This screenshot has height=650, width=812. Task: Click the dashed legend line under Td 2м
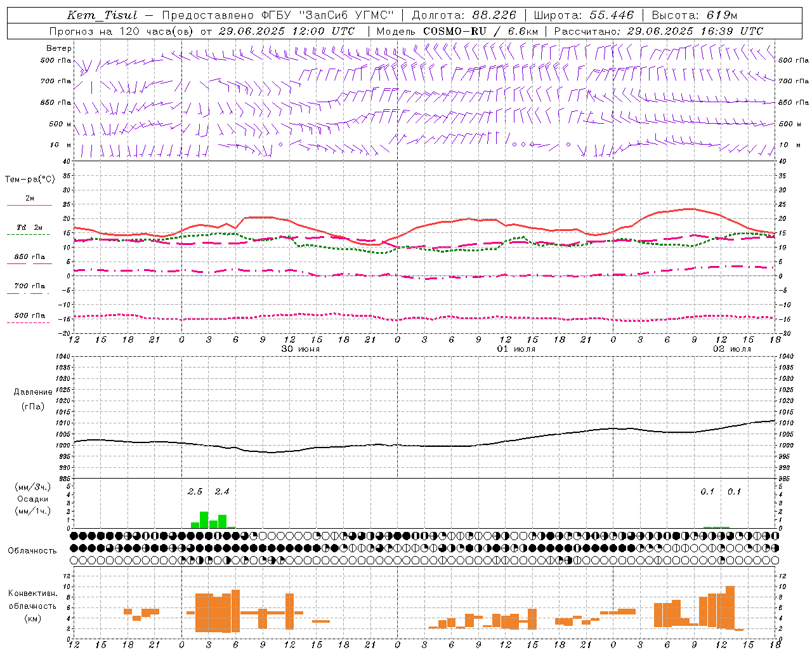click(29, 234)
